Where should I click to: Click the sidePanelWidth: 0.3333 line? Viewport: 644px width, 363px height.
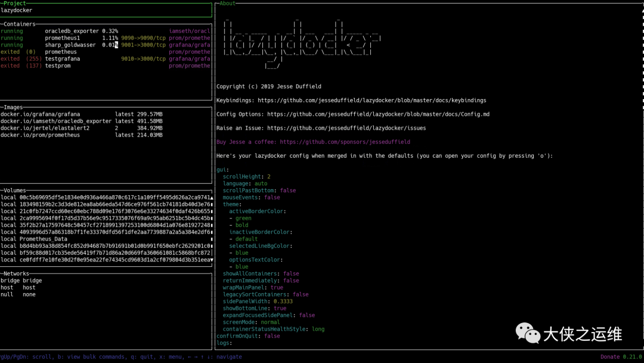coord(258,302)
